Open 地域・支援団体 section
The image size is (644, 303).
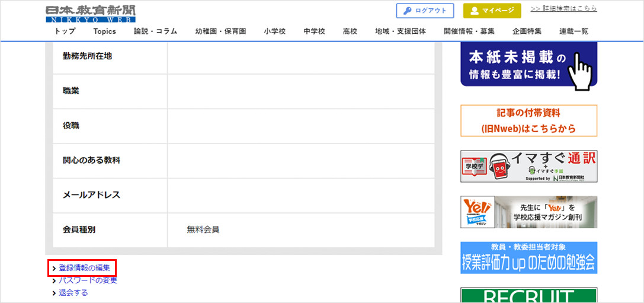pyautogui.click(x=401, y=31)
